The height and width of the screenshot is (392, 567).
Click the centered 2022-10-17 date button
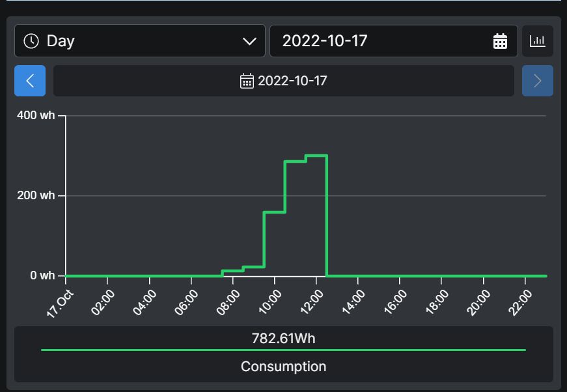click(x=284, y=81)
